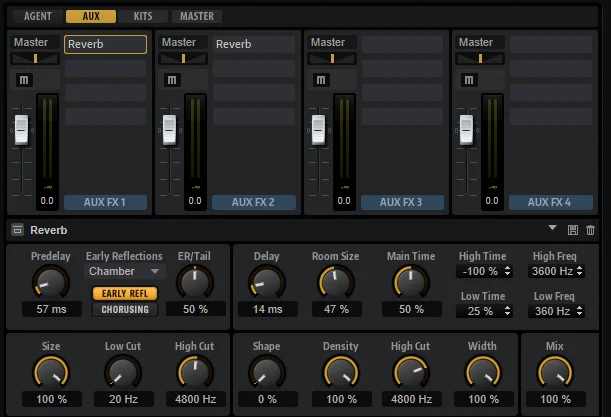Image resolution: width=611 pixels, height=417 pixels.
Task: Click the first empty insert slot on AUX FX 3
Action: tap(402, 44)
